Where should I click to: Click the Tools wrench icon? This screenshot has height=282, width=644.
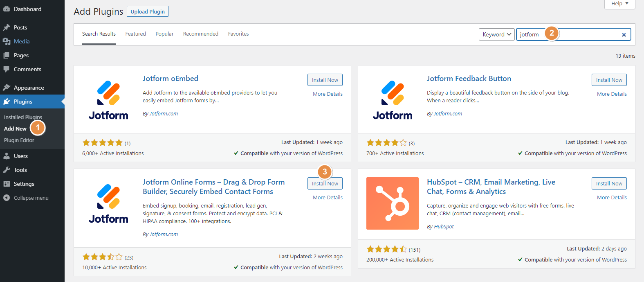[7, 170]
